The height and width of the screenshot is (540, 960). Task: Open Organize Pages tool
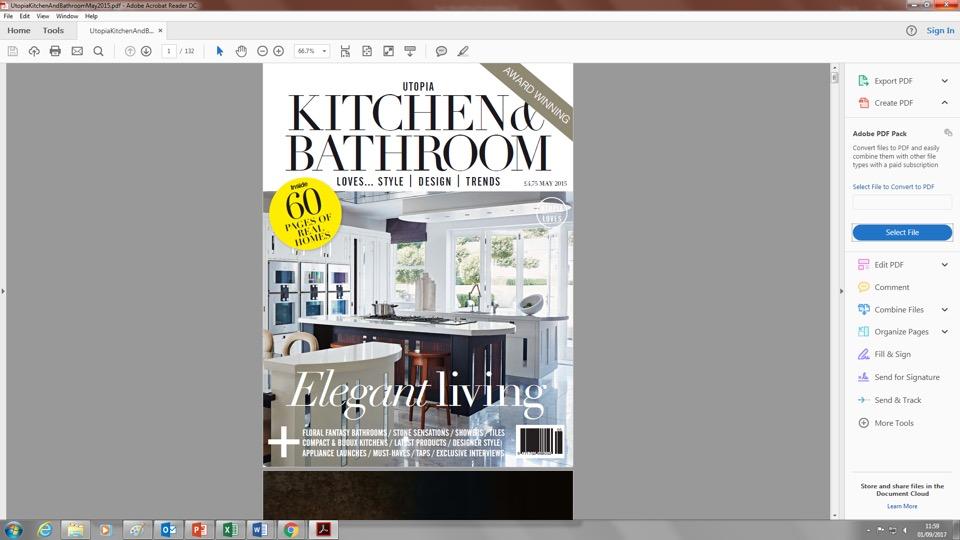point(901,332)
